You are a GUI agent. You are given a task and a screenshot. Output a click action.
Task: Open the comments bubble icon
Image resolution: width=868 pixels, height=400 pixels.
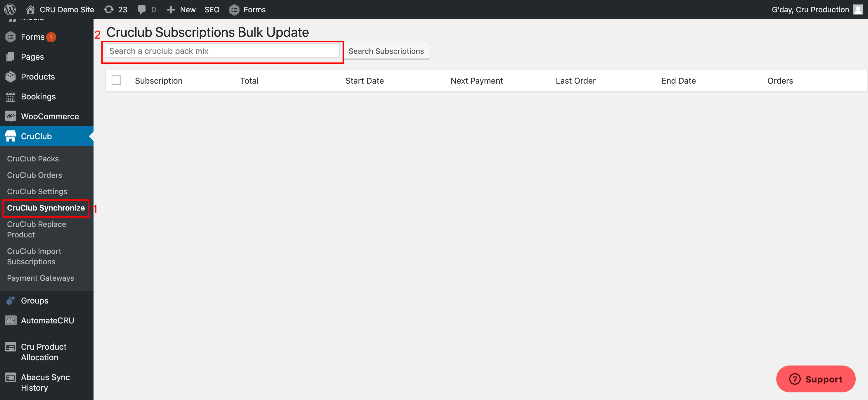click(x=142, y=9)
